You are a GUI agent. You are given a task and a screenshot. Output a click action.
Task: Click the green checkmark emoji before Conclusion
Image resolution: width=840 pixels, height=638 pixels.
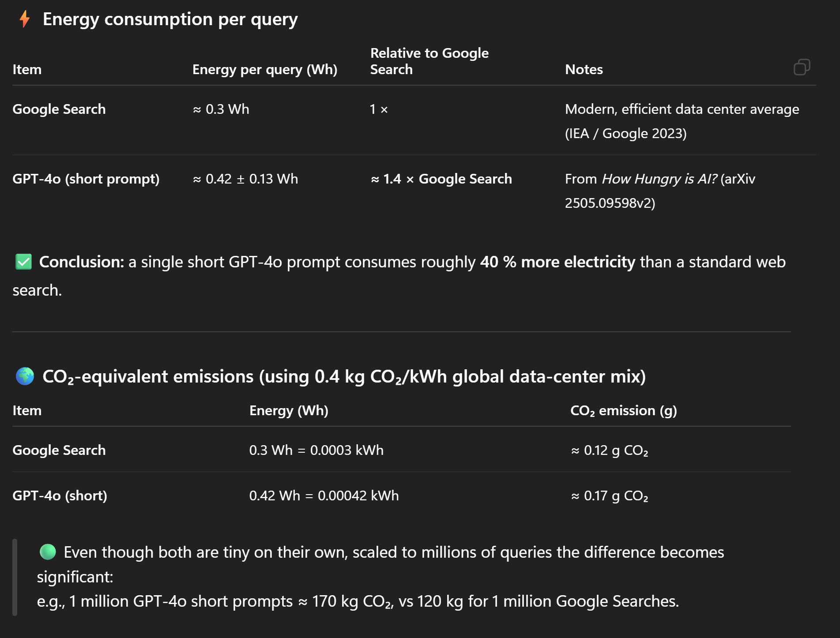pos(23,262)
